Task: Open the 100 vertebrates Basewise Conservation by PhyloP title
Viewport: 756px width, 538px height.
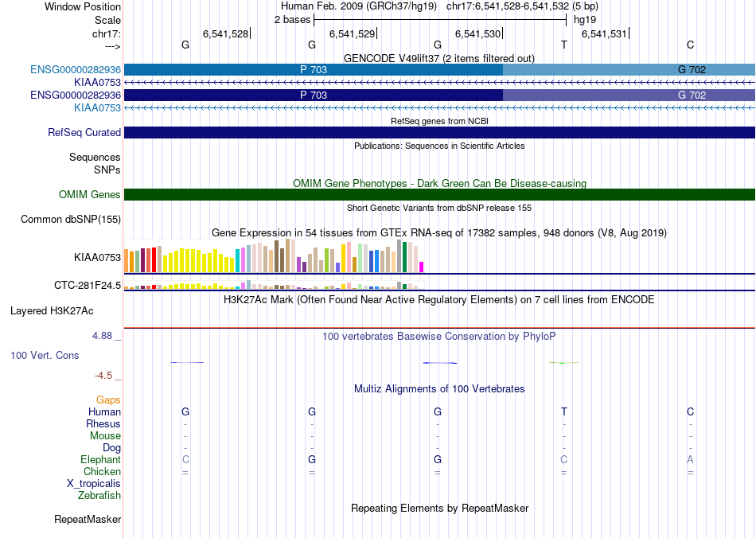Action: click(439, 337)
